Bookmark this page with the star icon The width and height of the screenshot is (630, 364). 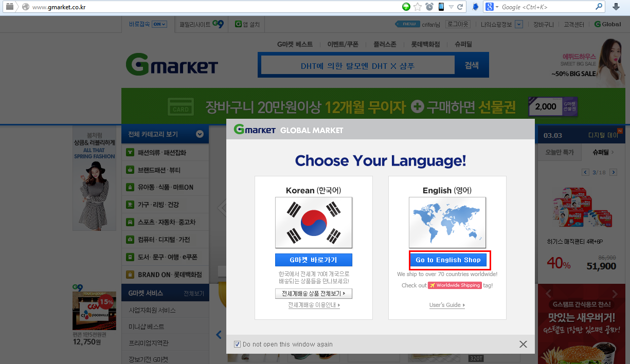point(418,7)
